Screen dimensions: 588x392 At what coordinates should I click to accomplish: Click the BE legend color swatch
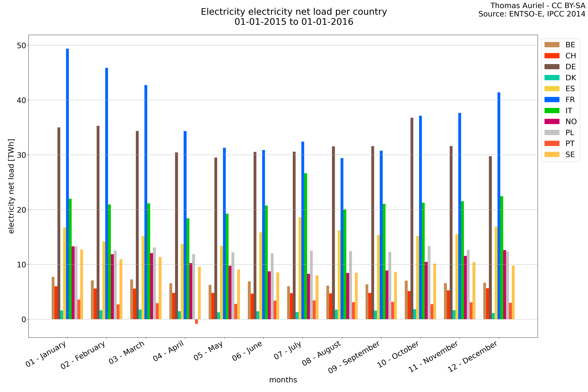coord(552,45)
